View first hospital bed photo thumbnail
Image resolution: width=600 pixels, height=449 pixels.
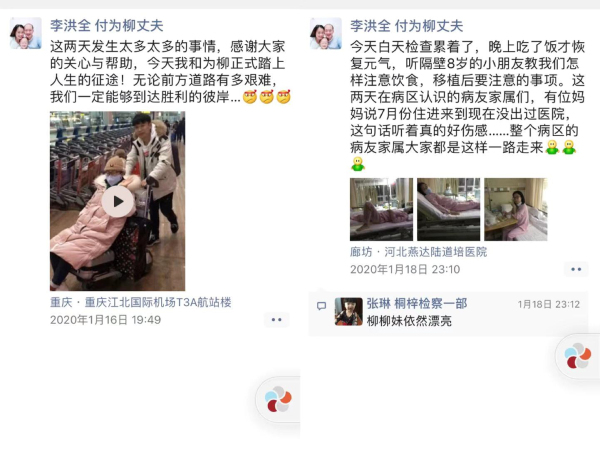point(382,209)
